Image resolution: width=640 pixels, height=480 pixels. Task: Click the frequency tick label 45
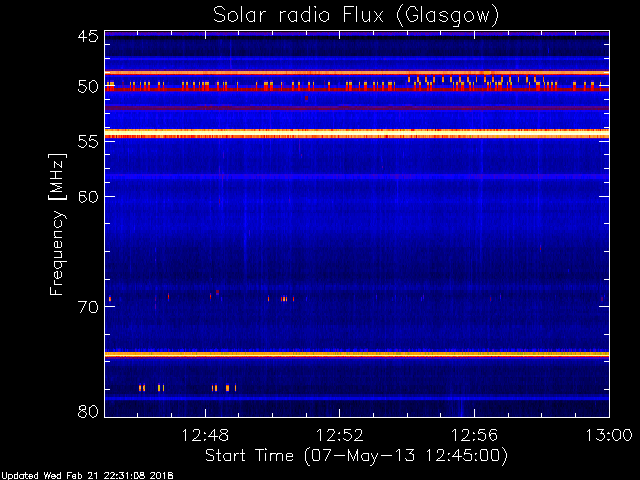[88, 37]
